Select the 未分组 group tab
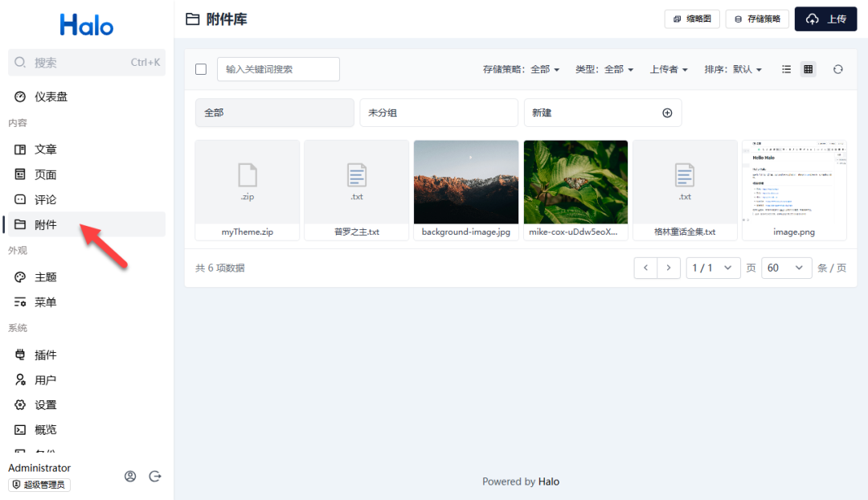 439,113
